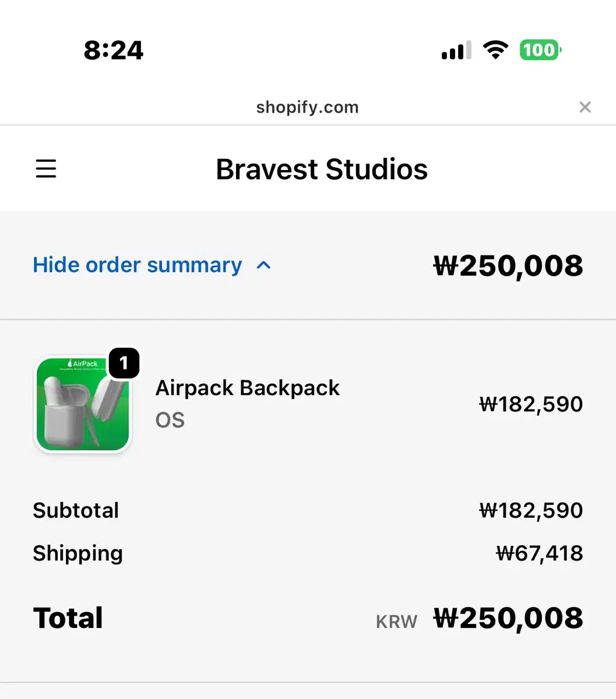Screen dimensions: 616x699
Task: Tap the cellular signal bars icon
Action: [x=456, y=51]
